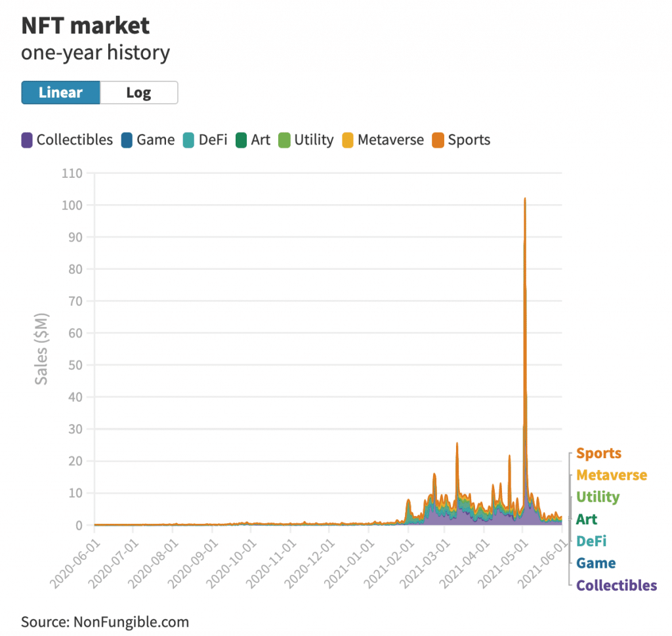The height and width of the screenshot is (636, 672).
Task: Select Collectibles label at right of chart
Action: click(x=616, y=585)
